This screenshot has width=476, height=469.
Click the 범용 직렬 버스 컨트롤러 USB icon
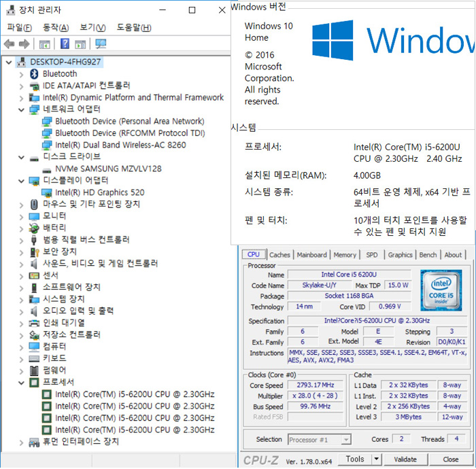click(x=34, y=240)
